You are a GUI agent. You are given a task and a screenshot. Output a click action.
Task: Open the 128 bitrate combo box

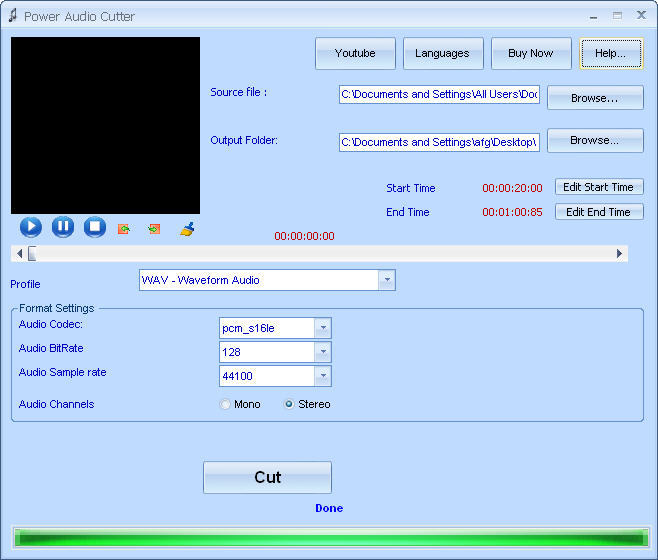click(x=275, y=352)
